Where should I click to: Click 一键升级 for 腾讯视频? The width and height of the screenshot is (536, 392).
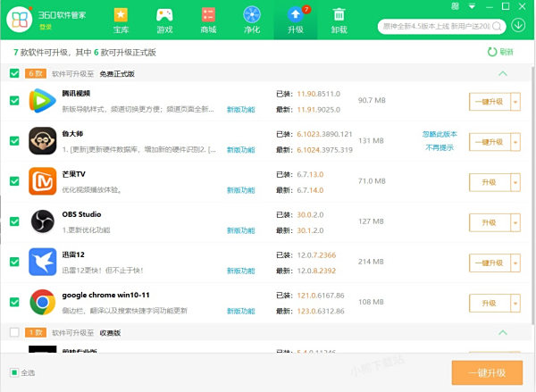490,102
